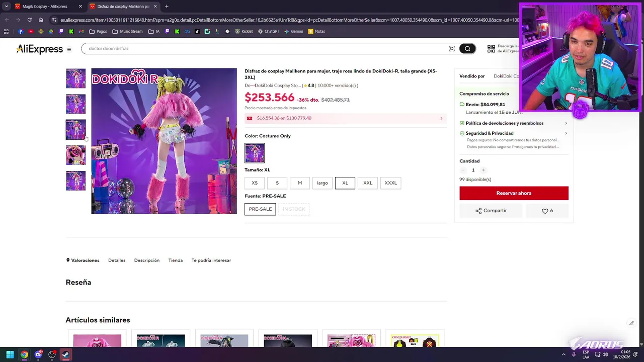Open the QR code app download icon
This screenshot has height=362, width=644.
click(491, 48)
